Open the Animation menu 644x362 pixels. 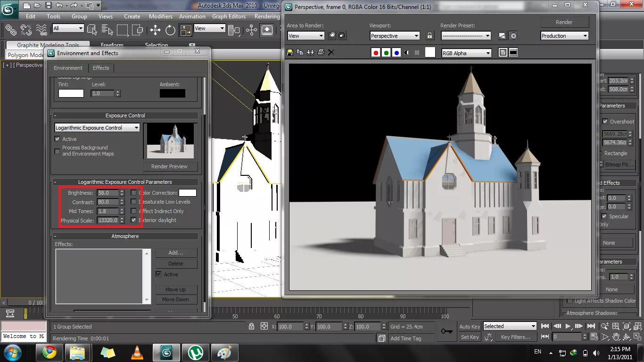click(192, 16)
